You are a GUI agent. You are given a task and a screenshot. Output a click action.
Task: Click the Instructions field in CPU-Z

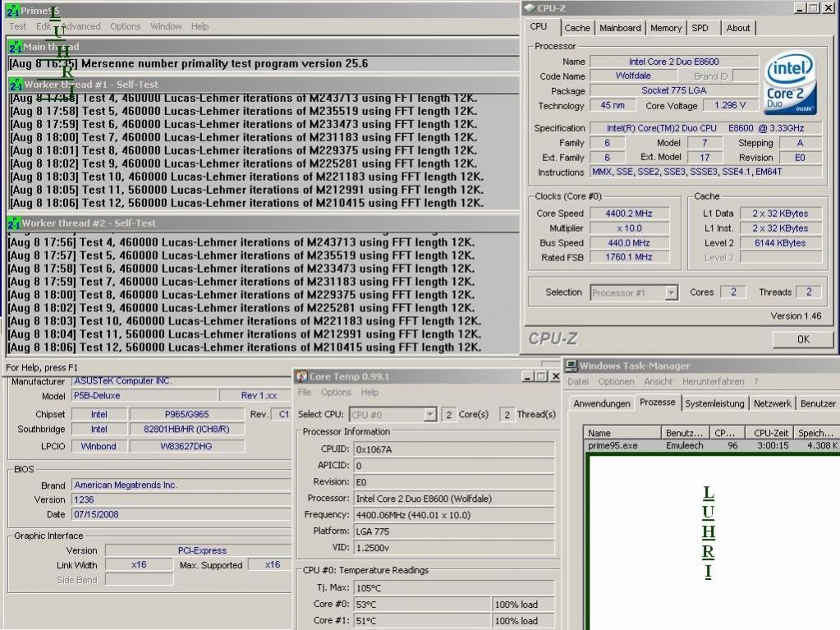(x=705, y=172)
